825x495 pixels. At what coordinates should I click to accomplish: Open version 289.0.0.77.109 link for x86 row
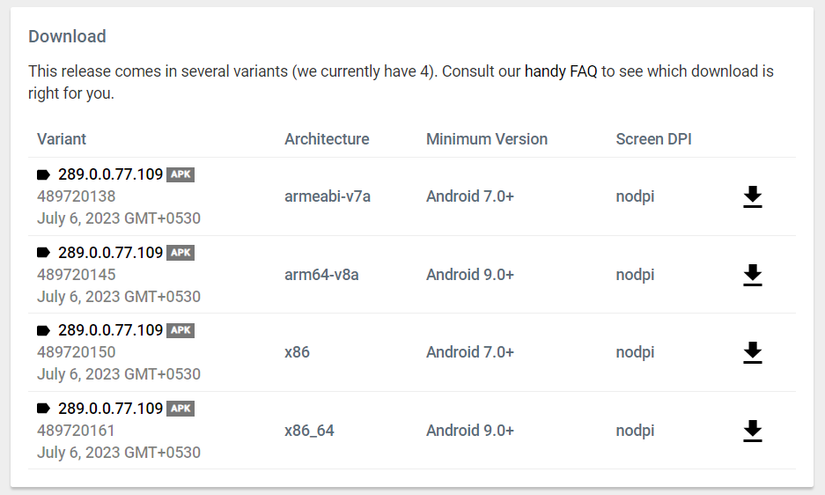click(x=110, y=330)
